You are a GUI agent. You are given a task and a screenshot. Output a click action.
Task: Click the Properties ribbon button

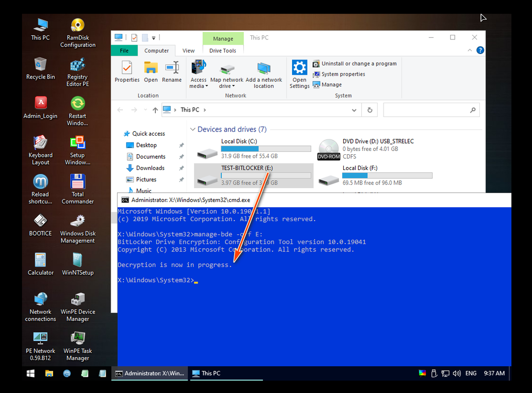coord(127,72)
